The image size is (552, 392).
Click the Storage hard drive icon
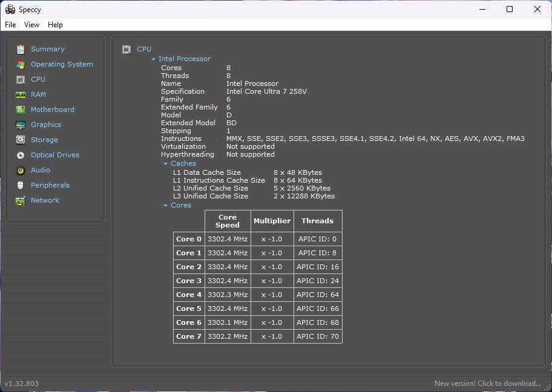tap(21, 140)
